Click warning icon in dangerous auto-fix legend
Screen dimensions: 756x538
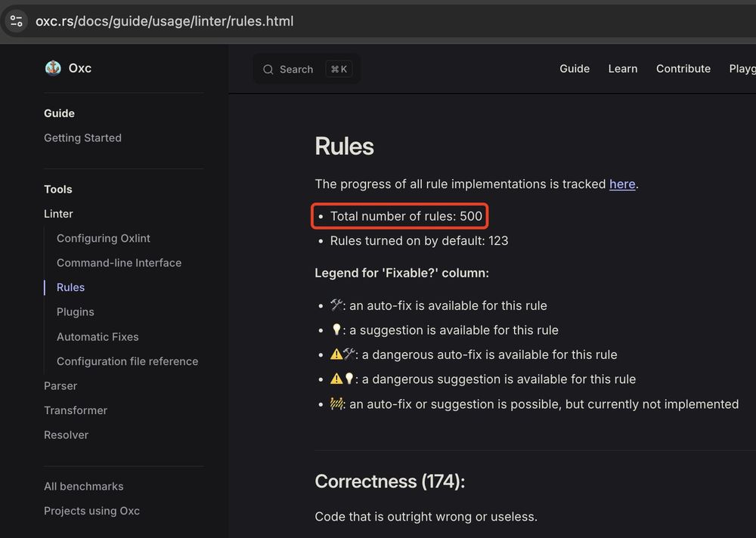click(x=336, y=354)
